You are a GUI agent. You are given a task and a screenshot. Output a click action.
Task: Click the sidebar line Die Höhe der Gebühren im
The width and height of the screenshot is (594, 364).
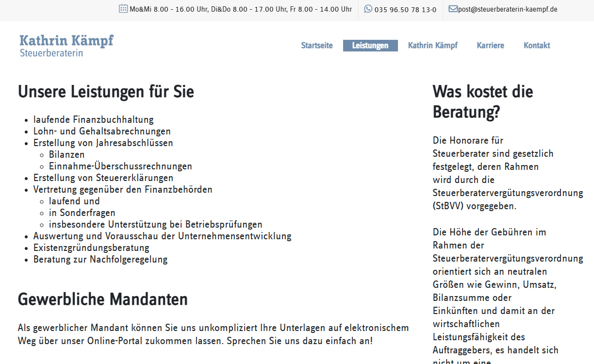click(x=490, y=232)
